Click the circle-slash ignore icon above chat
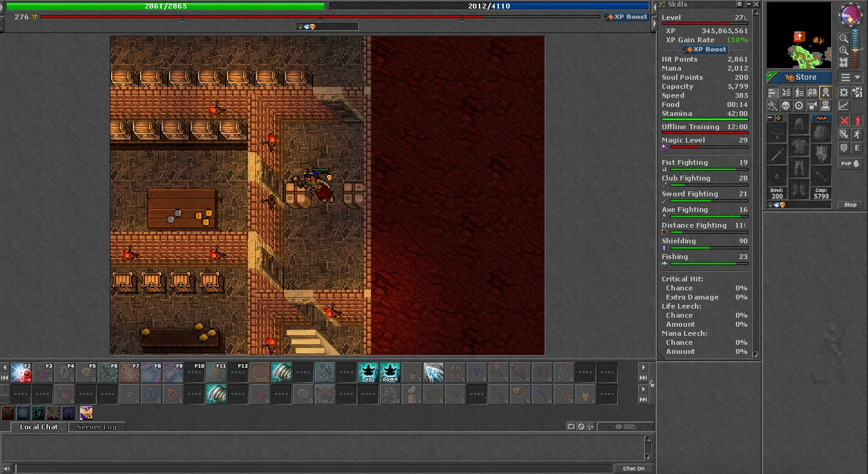The image size is (868, 474). pos(580,426)
